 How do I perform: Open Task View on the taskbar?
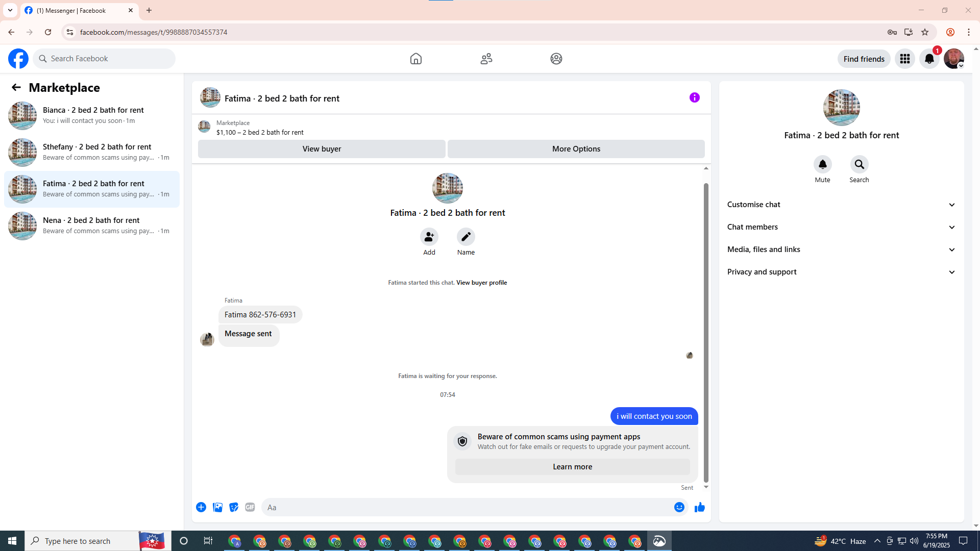[208, 541]
